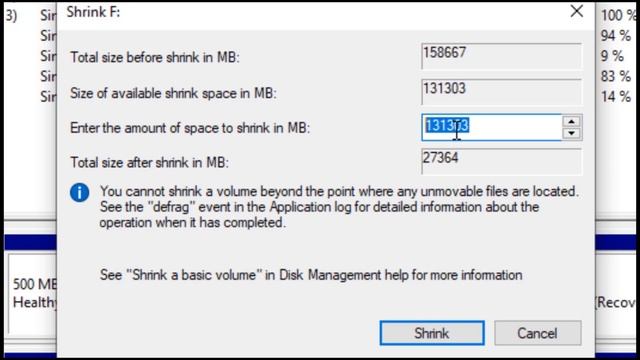640x360 pixels.
Task: Click the unmovable files warning message
Action: point(339,207)
